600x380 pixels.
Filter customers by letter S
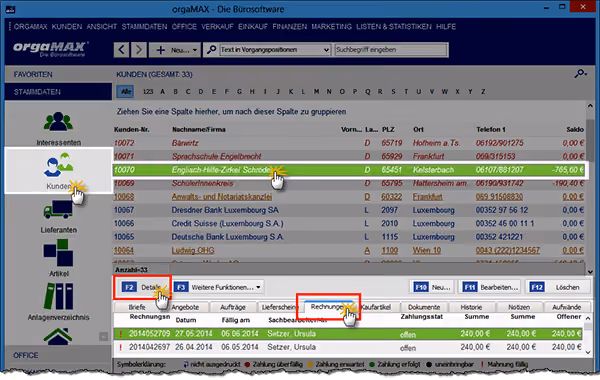tap(393, 91)
